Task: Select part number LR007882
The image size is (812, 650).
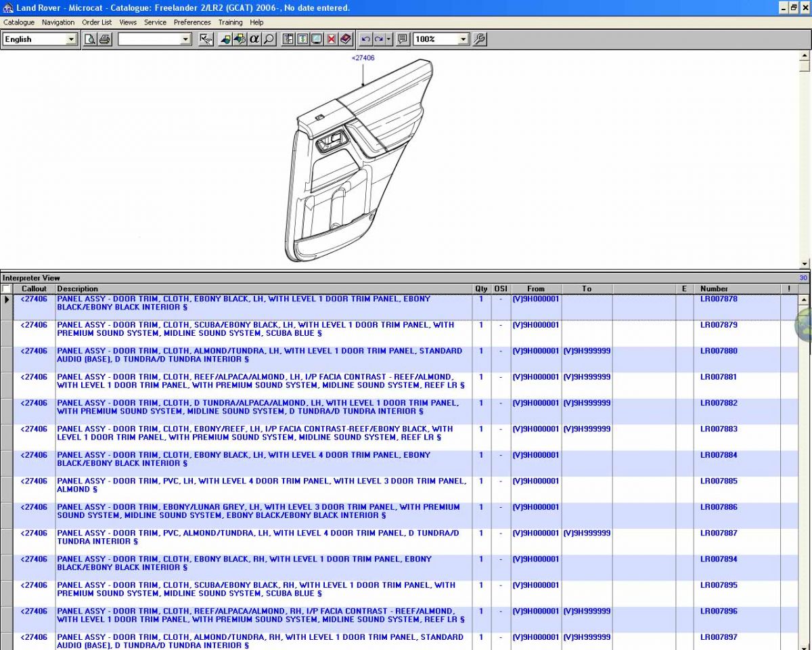Action: click(x=719, y=403)
